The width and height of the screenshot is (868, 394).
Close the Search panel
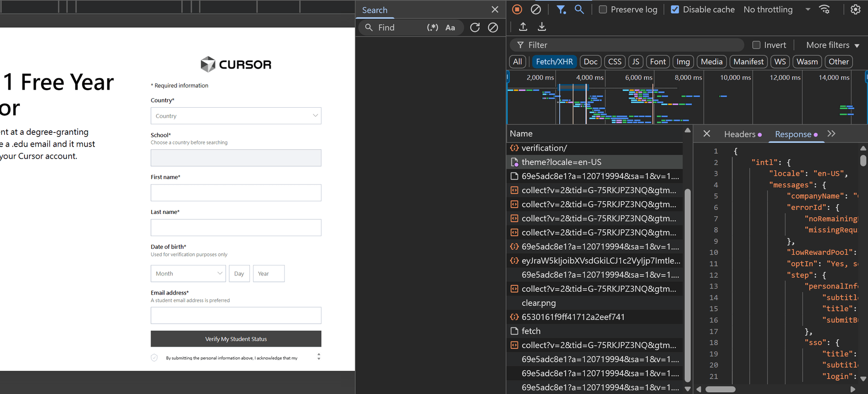pos(495,9)
